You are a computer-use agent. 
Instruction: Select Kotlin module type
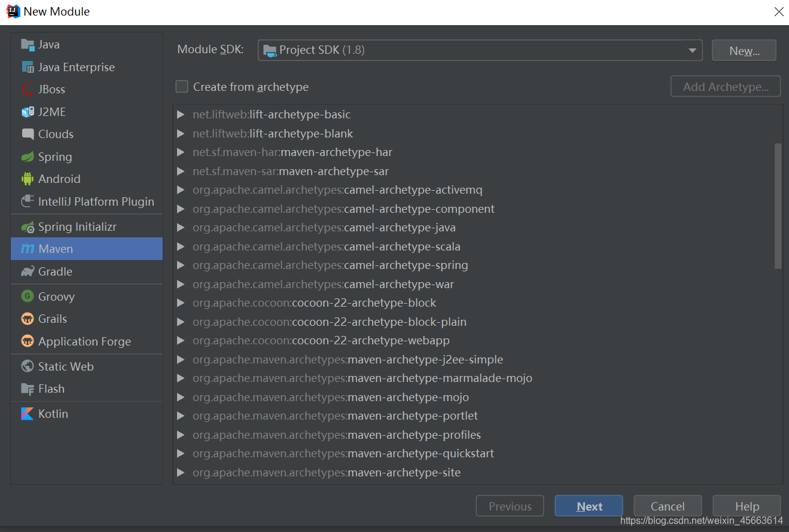tap(87, 414)
